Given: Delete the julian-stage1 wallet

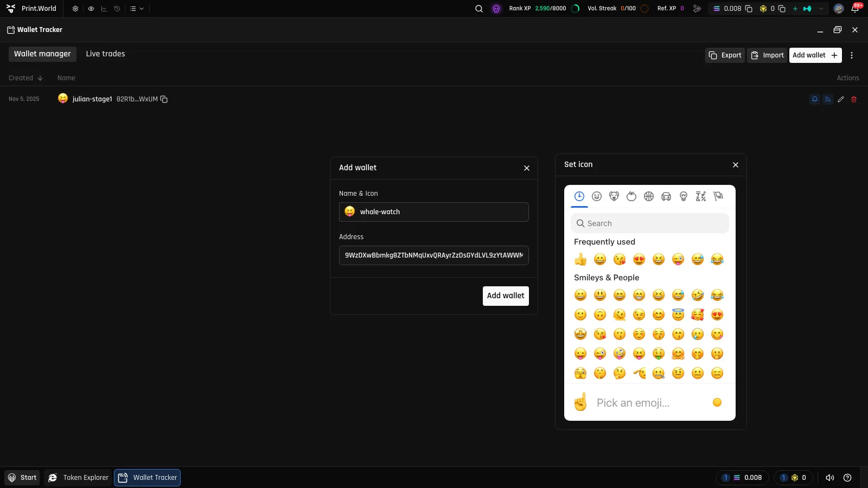Looking at the screenshot, I should pos(854,99).
